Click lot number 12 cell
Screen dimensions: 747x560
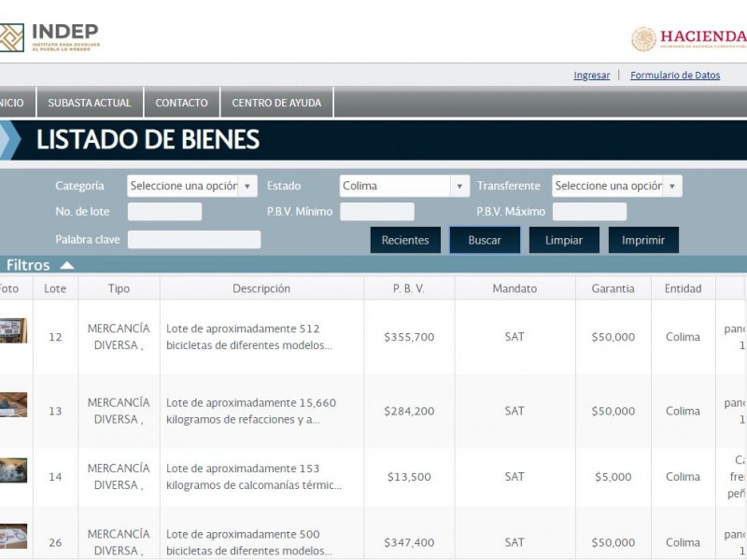55,337
